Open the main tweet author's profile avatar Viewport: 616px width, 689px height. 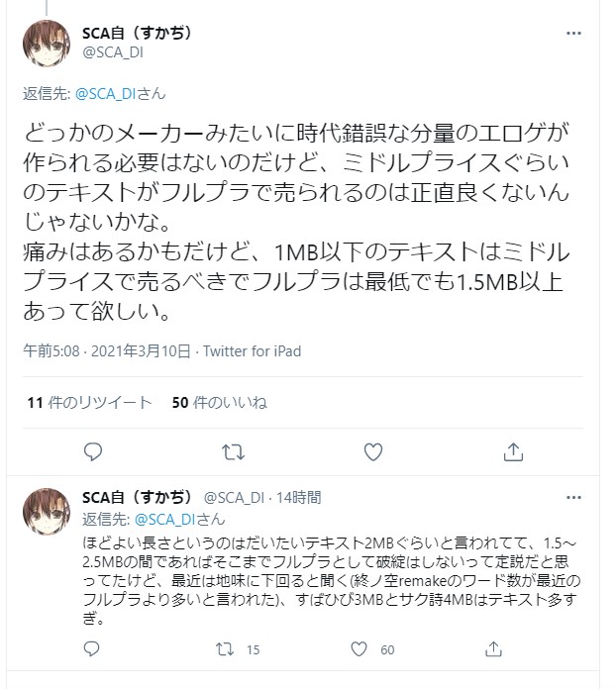click(47, 44)
